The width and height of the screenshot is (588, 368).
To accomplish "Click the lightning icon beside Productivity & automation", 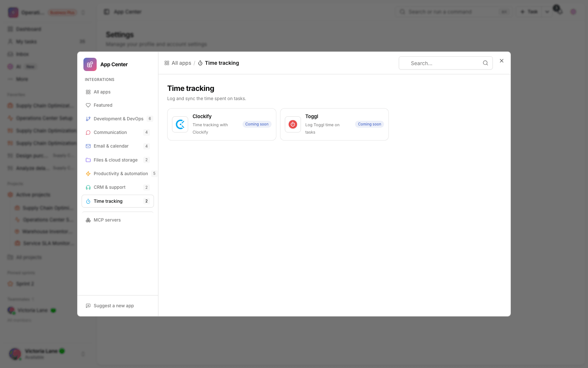I will click(x=88, y=174).
